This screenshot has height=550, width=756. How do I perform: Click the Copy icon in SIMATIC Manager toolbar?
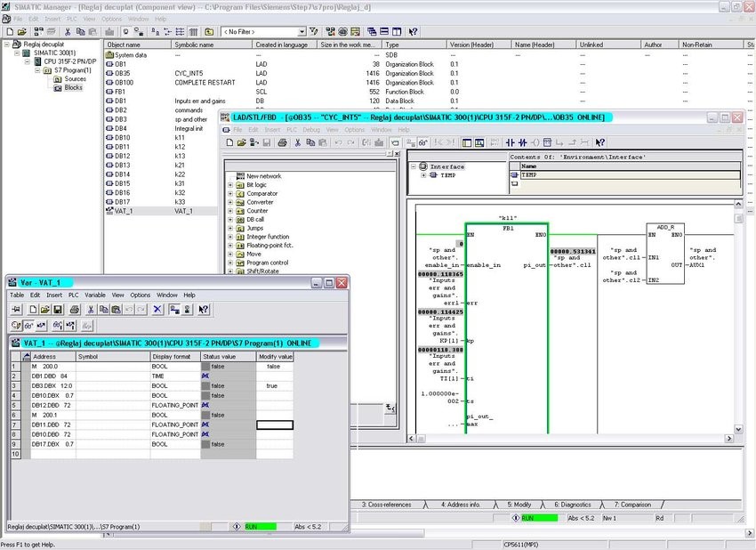(80, 32)
